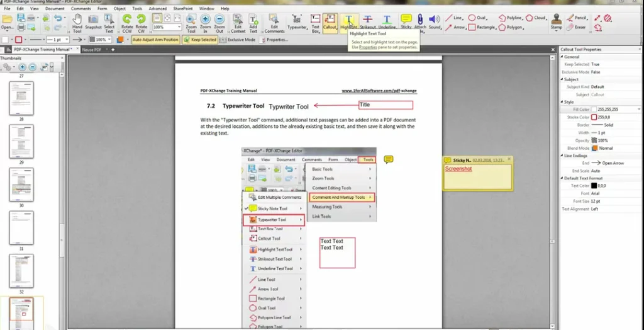Open the Document menu
This screenshot has height=330, width=644.
point(55,8)
